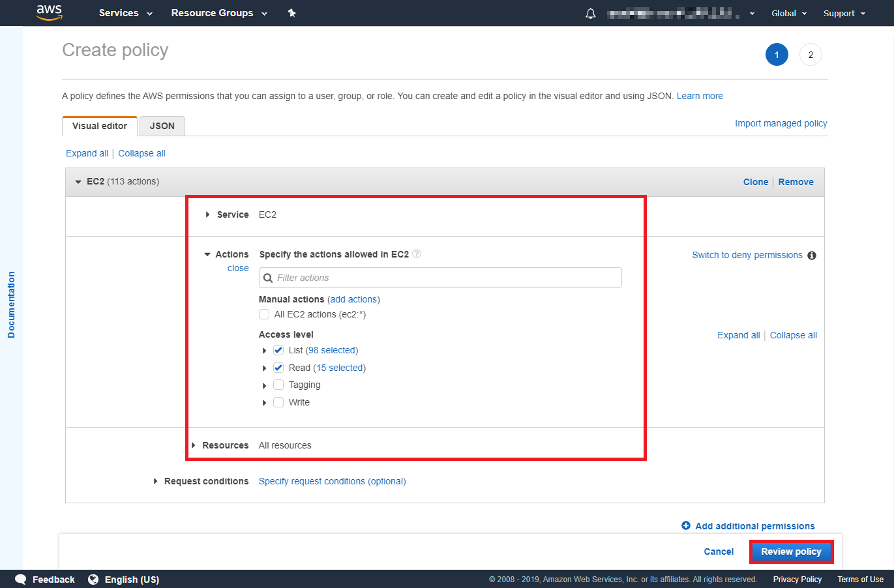
Task: Click Access level Collapse all link
Action: click(x=794, y=335)
